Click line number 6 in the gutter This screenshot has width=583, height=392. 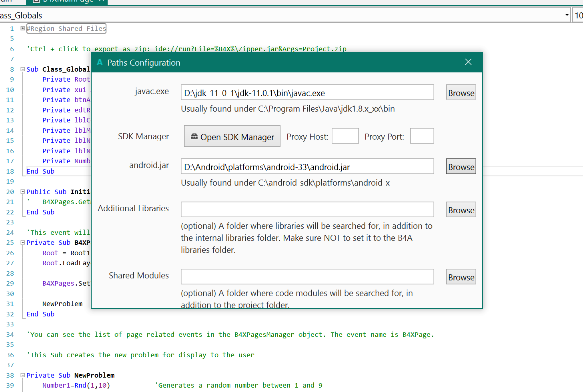click(x=12, y=49)
